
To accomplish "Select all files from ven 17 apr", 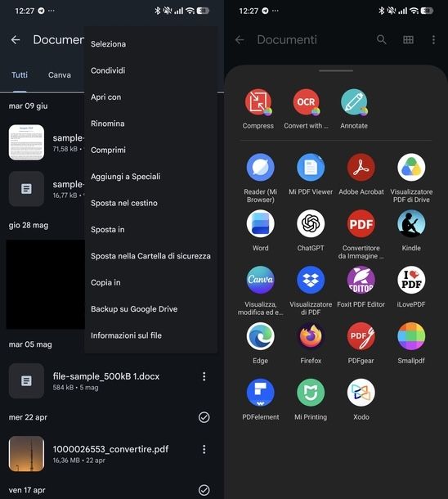I will [204, 490].
